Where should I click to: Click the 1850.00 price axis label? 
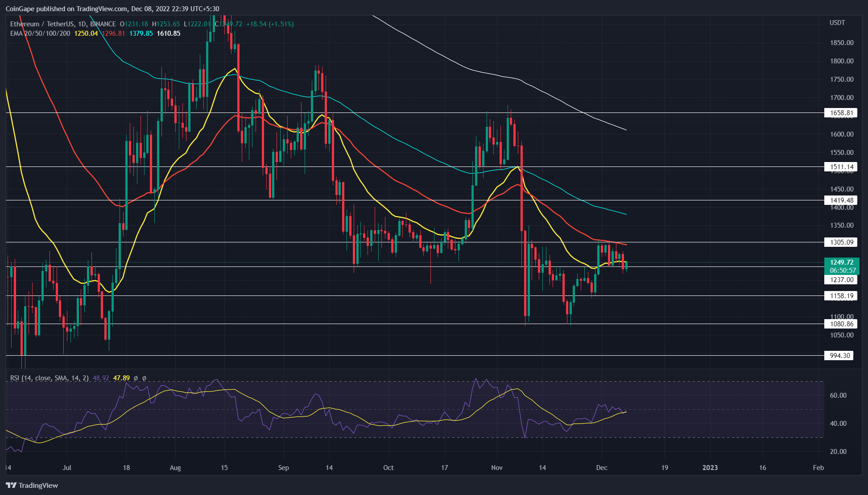click(842, 43)
